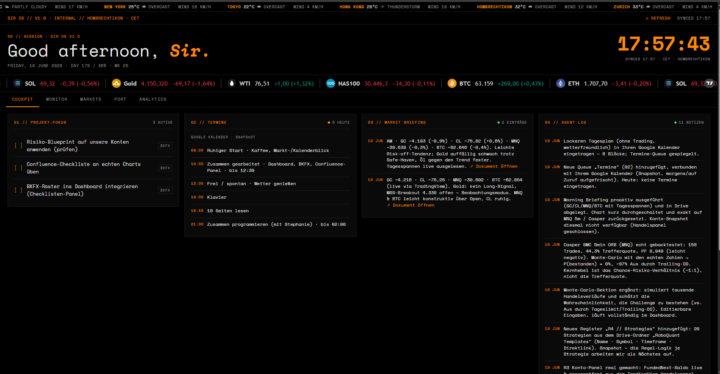Viewport: 720px width, 374px height.
Task: Click Zurich overcast weather icon
Action: [648, 7]
